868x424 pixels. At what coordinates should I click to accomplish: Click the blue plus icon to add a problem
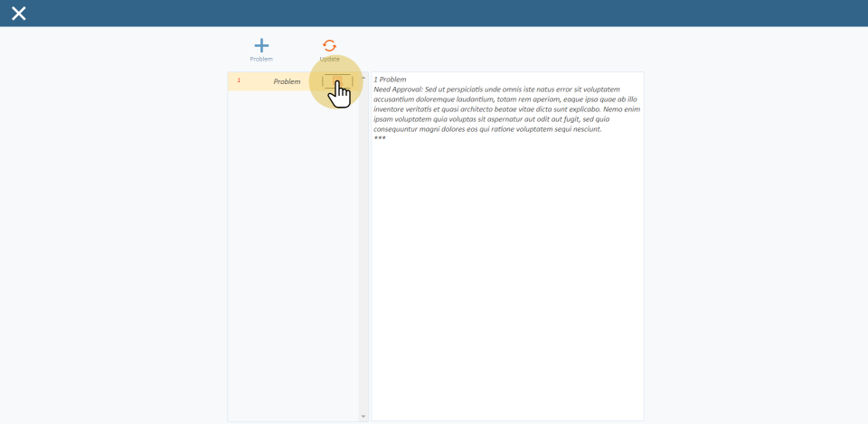coord(261,45)
